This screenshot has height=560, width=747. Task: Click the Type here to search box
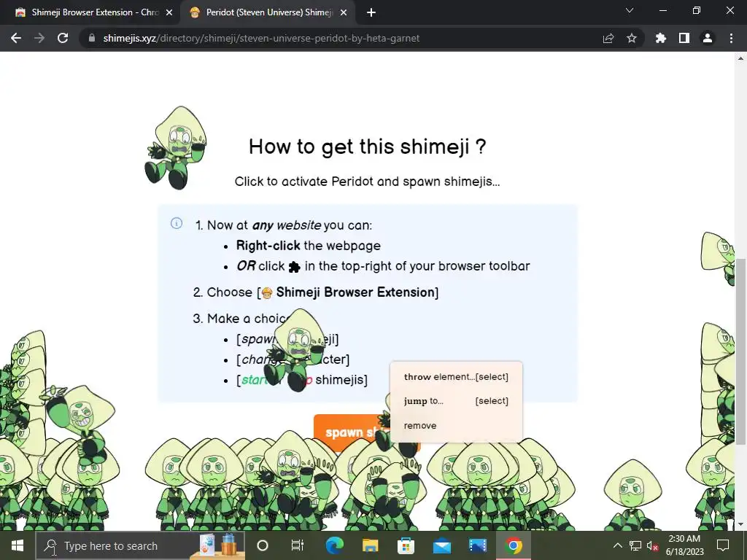coord(141,545)
